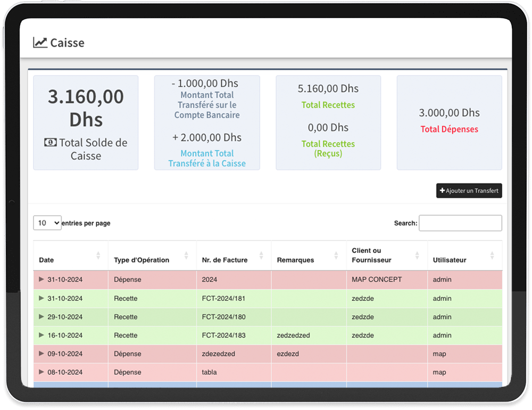Expand the FCT-2024/181 Recette row
The image size is (532, 410).
(x=41, y=298)
